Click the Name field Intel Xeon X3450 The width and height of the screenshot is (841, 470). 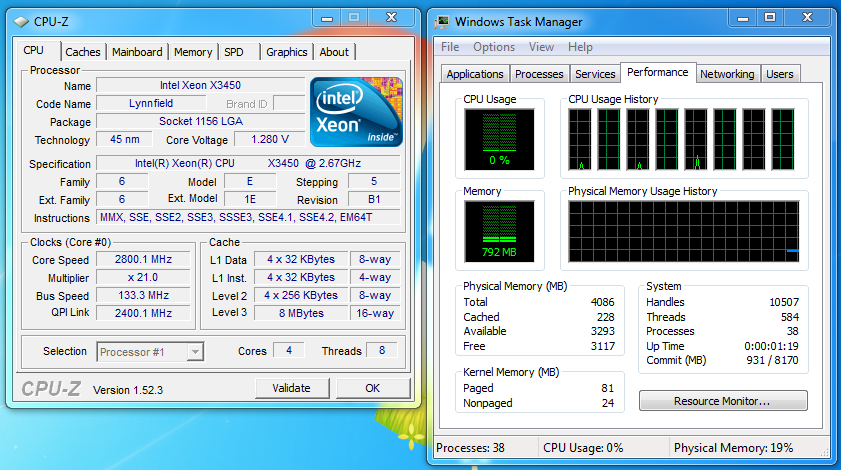(200, 85)
